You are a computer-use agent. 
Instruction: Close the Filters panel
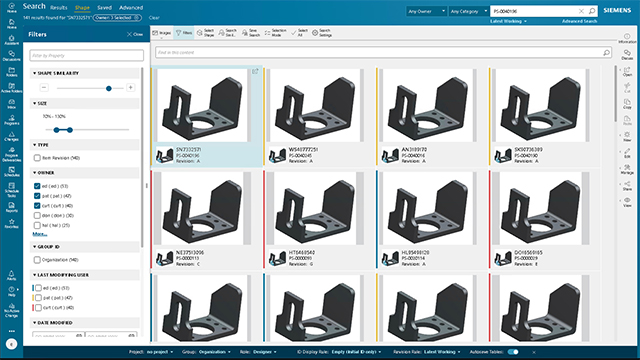[135, 34]
